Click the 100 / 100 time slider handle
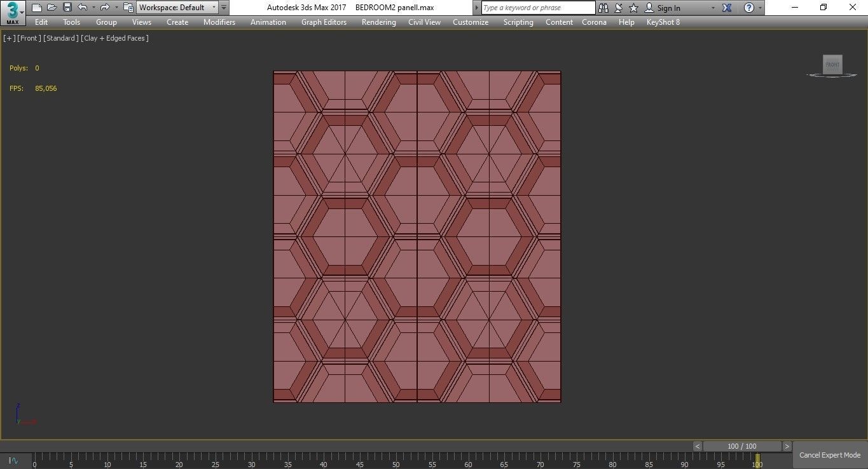This screenshot has height=469, width=868. coord(742,446)
